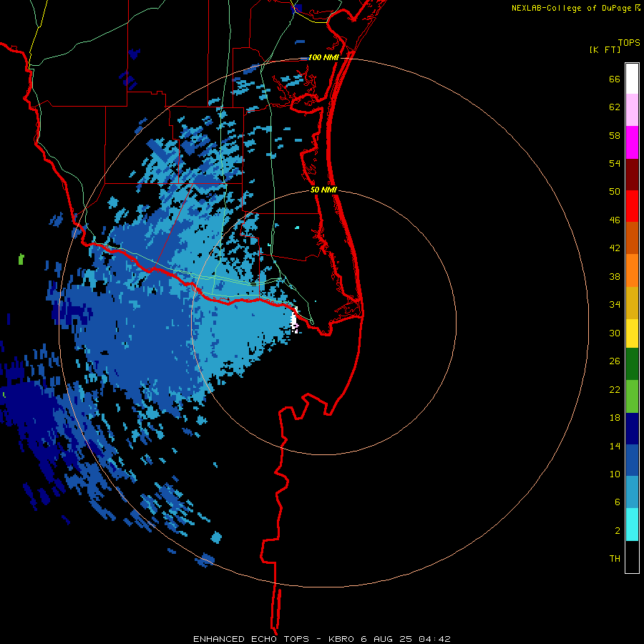
Task: Click the light blue 10 kft legend swatch
Action: click(x=632, y=492)
